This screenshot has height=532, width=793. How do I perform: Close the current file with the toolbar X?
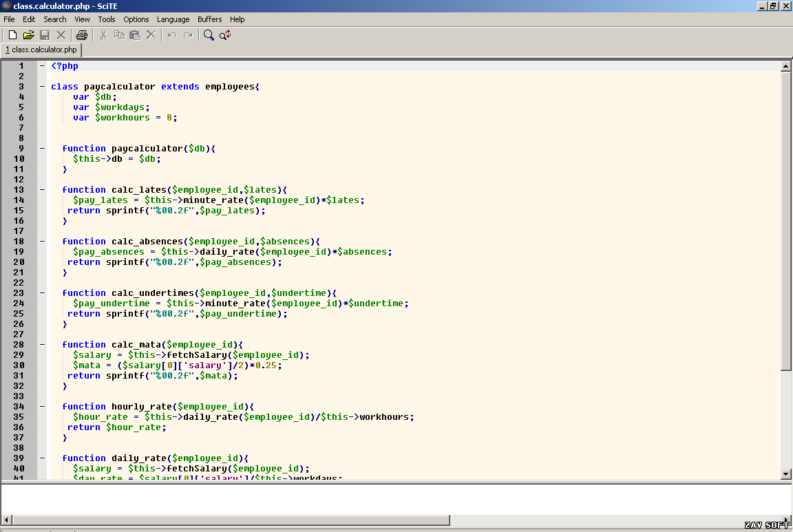[61, 35]
